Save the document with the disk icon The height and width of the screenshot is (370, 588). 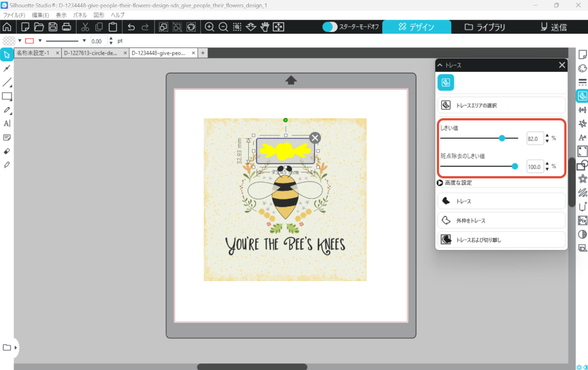coord(53,27)
